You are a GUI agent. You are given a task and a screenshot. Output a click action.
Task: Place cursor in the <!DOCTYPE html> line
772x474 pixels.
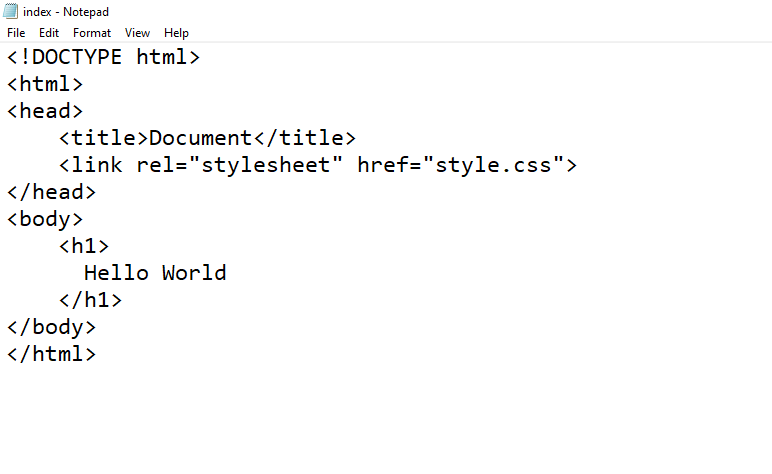104,57
